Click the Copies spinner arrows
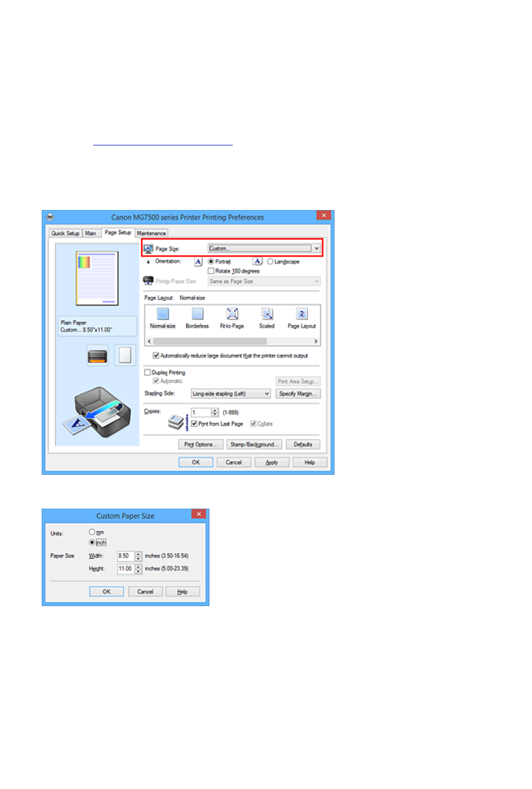Viewport: 532px width, 789px height. [x=215, y=413]
